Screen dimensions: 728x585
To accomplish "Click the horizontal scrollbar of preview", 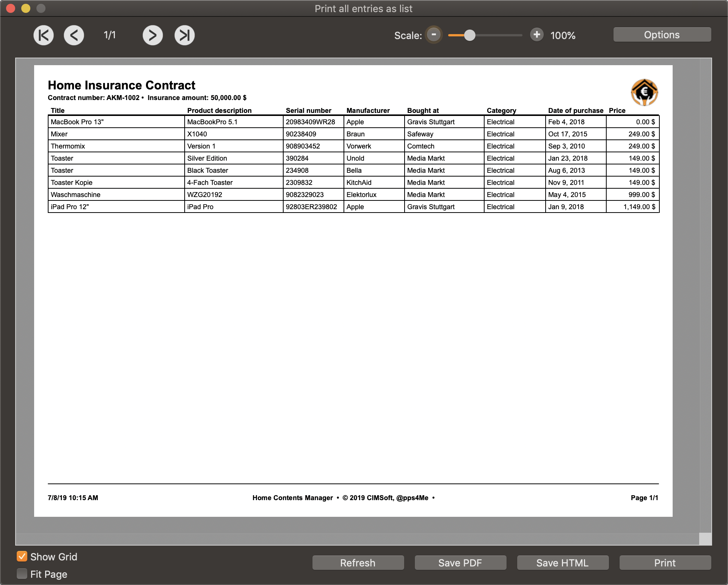I will click(x=357, y=539).
